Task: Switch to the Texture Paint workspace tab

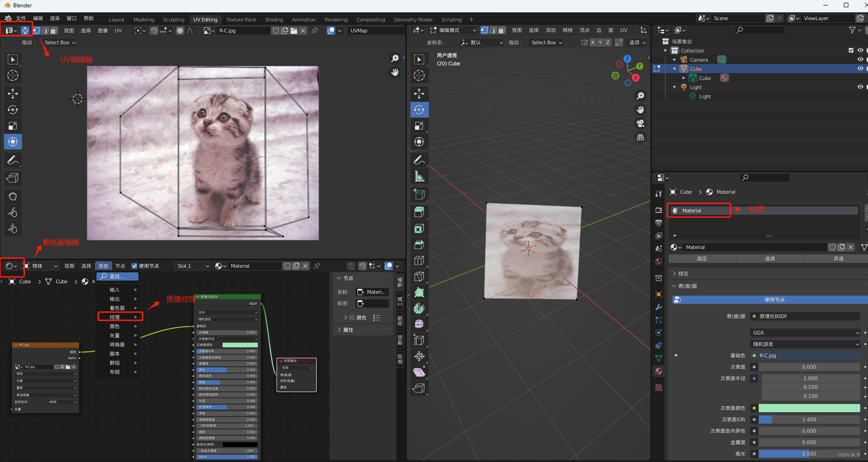Action: coord(241,20)
